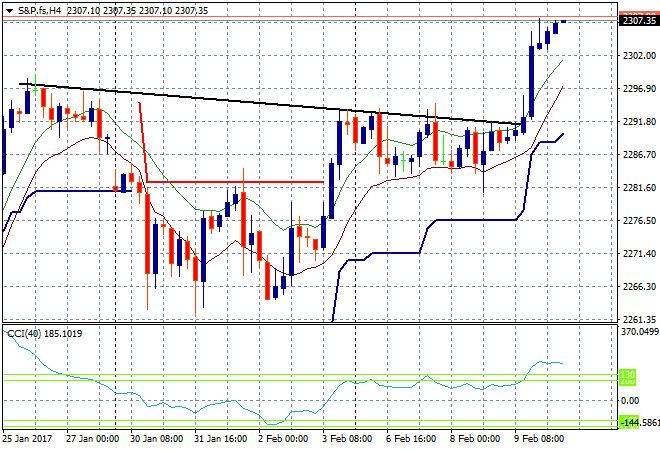Screen dimensions: 660x450
Task: Select the current price label 2307.35
Action: coord(639,21)
